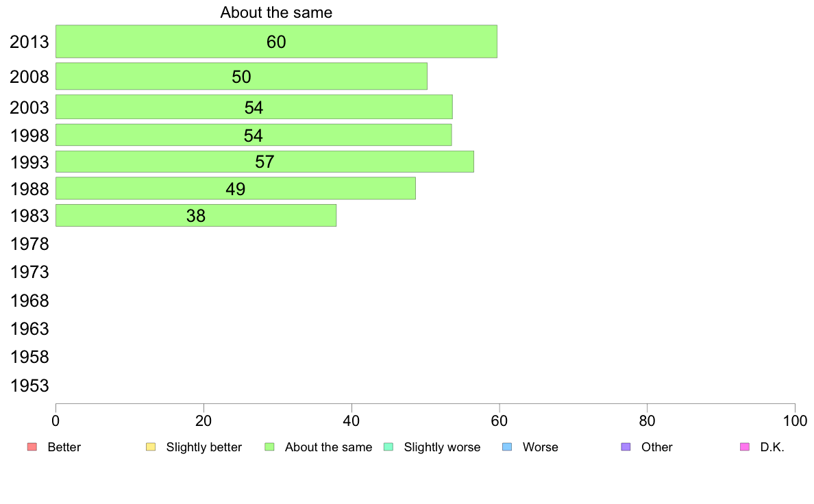Click the 100 tick on x-axis
This screenshot has width=814, height=504.
point(795,421)
